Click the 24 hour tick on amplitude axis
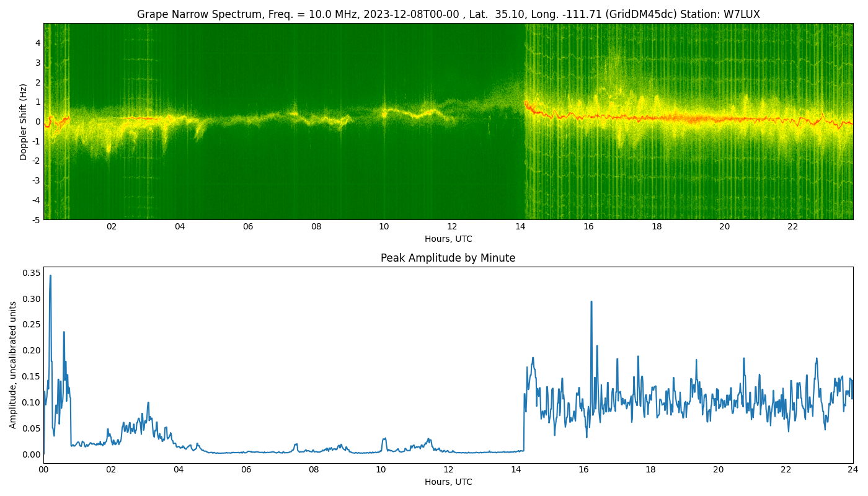The height and width of the screenshot is (496, 868). (x=853, y=470)
